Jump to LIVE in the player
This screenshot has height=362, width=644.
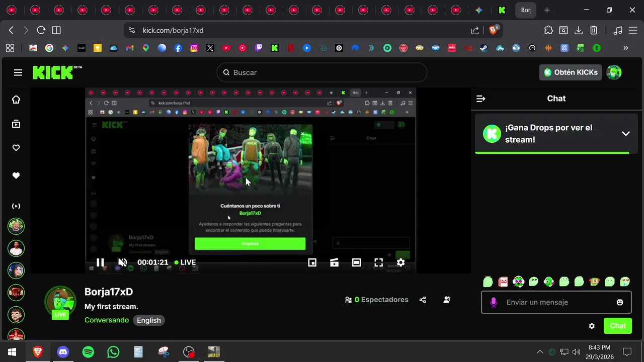(185, 262)
